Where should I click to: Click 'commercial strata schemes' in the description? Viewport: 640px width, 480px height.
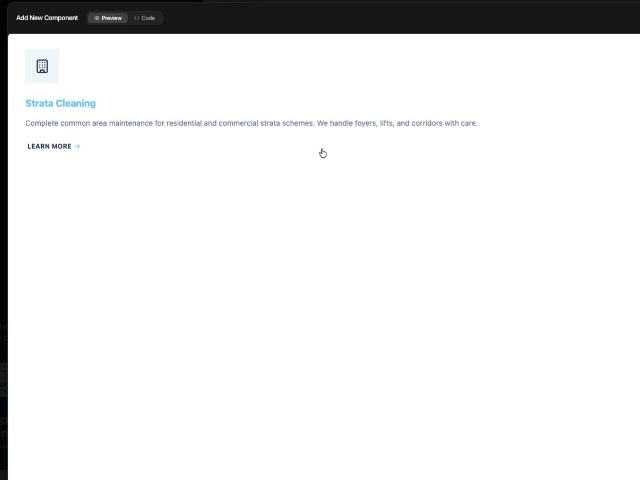tap(266, 123)
